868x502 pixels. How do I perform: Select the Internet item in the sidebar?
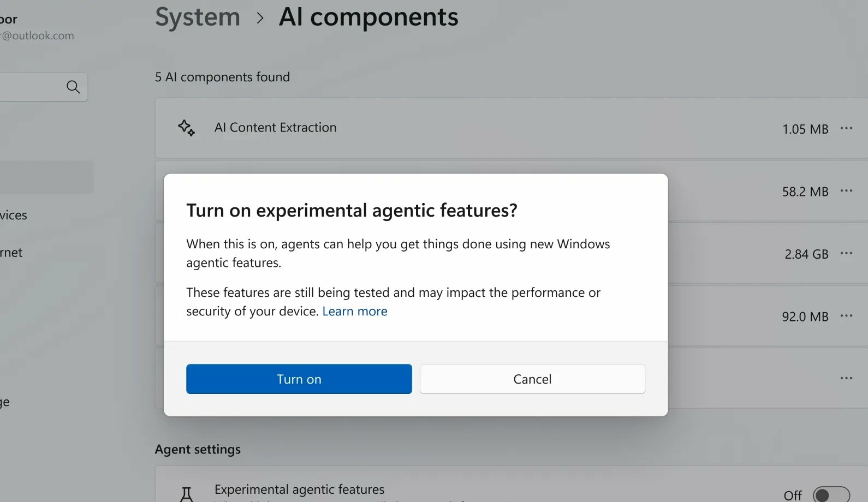tap(11, 252)
